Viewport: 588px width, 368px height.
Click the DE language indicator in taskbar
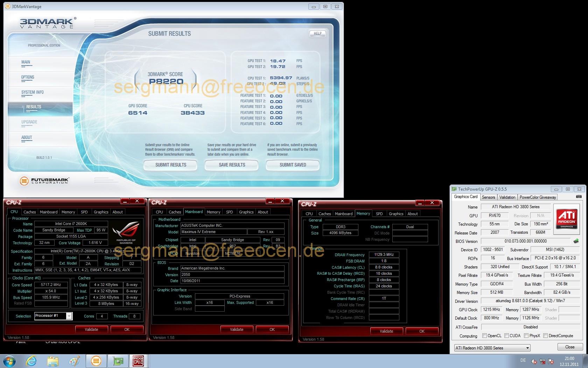pos(523,360)
